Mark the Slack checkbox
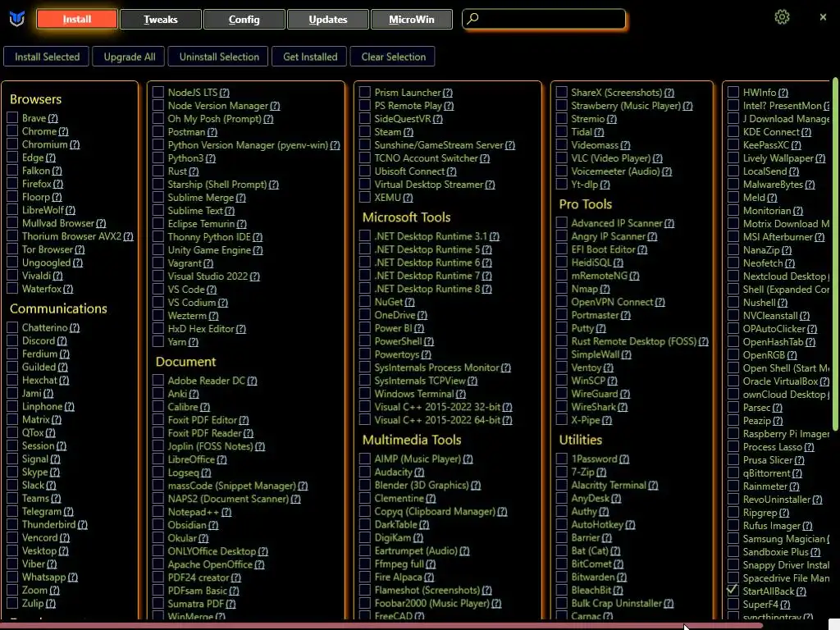Viewport: 840px width, 630px height. pos(12,485)
